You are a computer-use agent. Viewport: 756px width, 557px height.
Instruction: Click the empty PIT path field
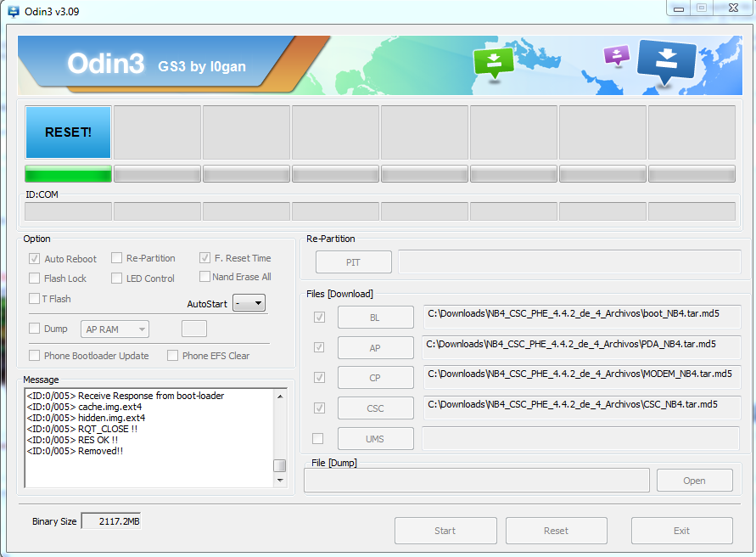[x=569, y=262]
